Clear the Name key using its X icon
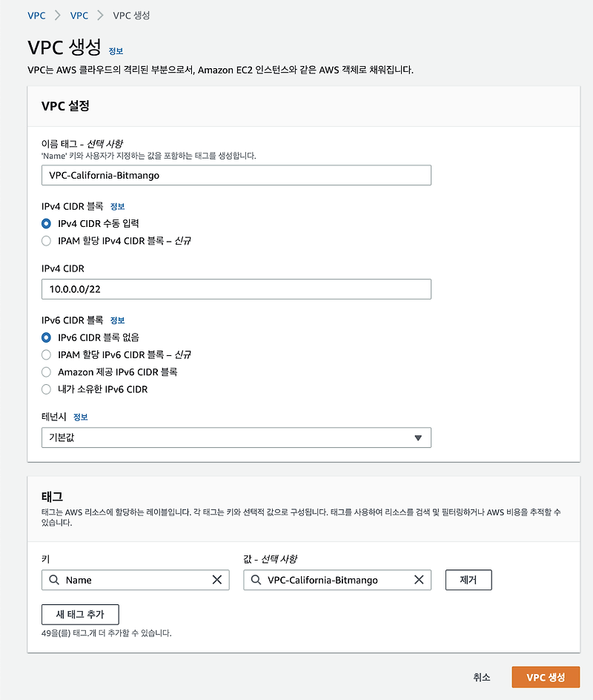Image resolution: width=593 pixels, height=700 pixels. coord(218,580)
